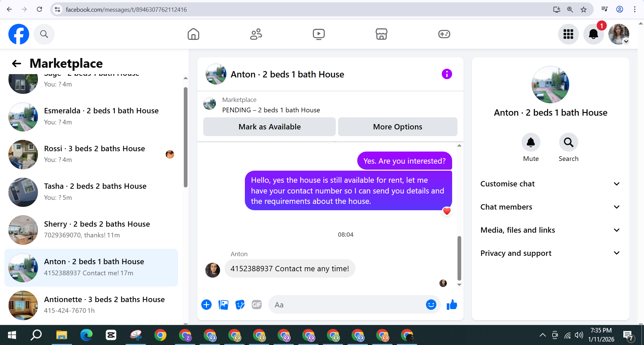Open Tasha 2 beds 2 baths conversation

coord(91,192)
